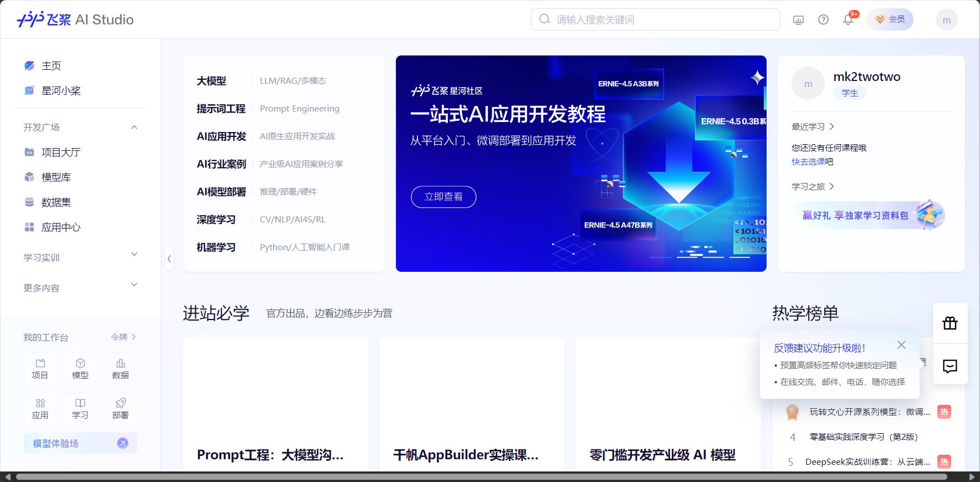Image resolution: width=980 pixels, height=482 pixels.
Task: Select the 大模型 category
Action: pos(211,81)
